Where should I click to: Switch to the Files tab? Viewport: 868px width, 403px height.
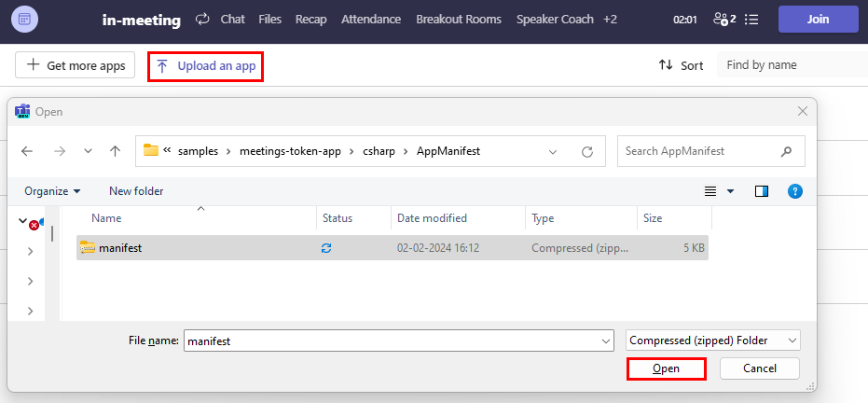[x=269, y=20]
